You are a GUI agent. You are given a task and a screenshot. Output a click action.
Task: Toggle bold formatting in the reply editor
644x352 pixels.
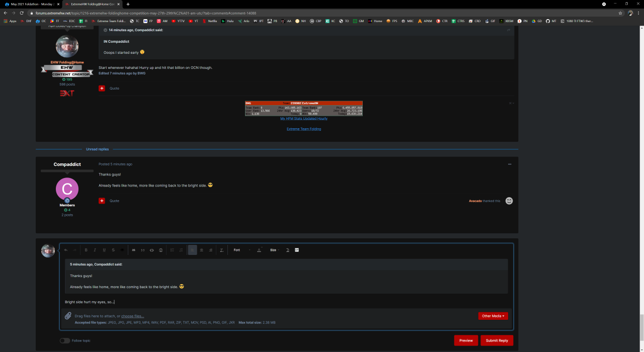(x=86, y=250)
